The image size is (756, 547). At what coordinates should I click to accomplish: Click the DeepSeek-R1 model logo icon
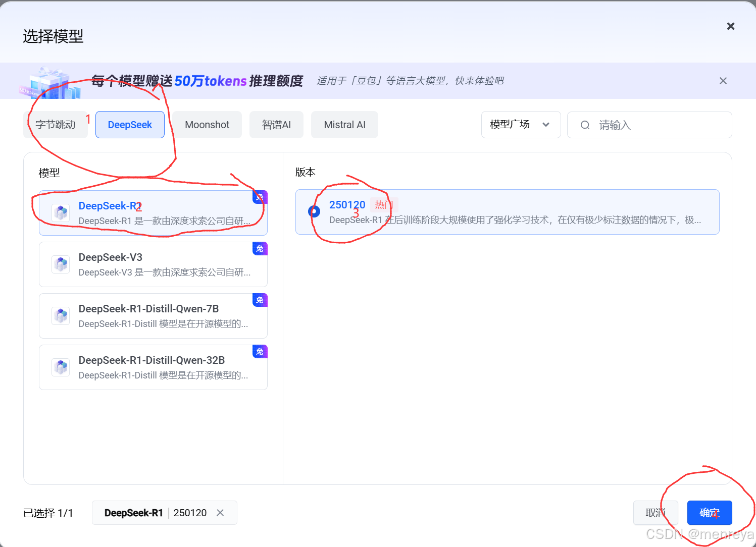coord(61,213)
